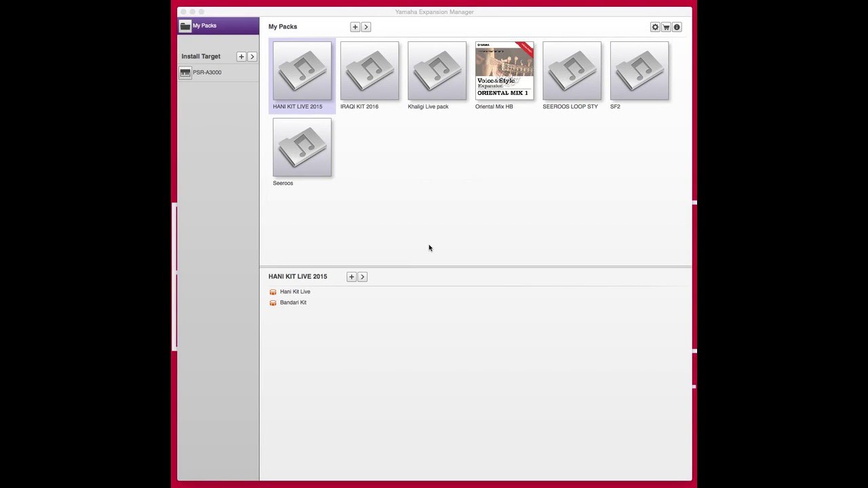The width and height of the screenshot is (868, 488).
Task: Select the Seeroos pack thumbnail
Action: (x=302, y=148)
